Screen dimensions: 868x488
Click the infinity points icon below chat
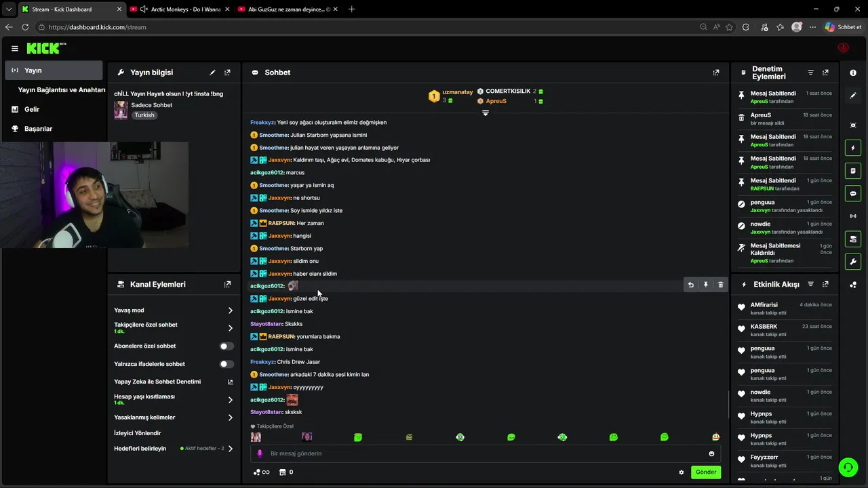tap(261, 472)
